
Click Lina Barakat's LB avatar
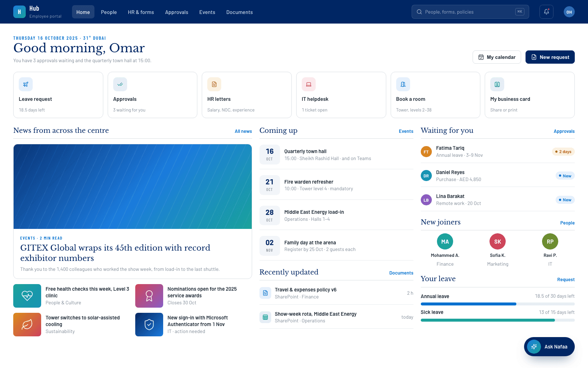[x=426, y=200]
